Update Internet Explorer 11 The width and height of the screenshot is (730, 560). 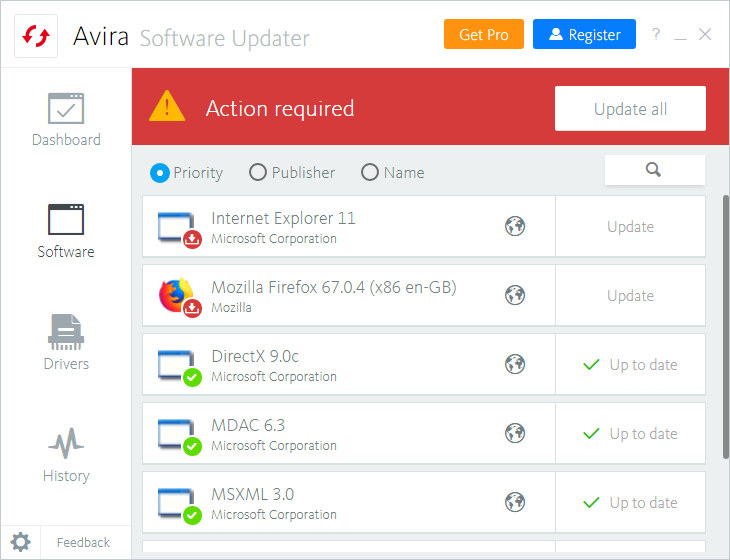click(630, 227)
